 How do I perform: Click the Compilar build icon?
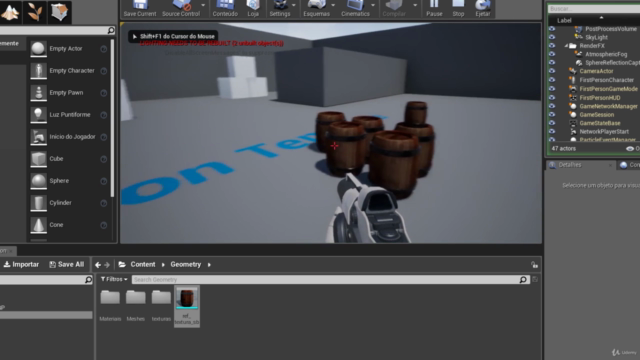click(x=394, y=8)
